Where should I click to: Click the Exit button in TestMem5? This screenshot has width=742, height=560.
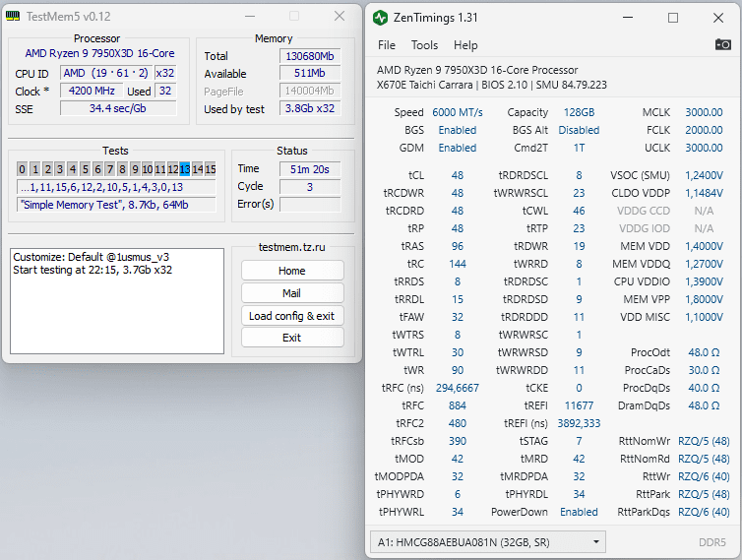click(292, 338)
